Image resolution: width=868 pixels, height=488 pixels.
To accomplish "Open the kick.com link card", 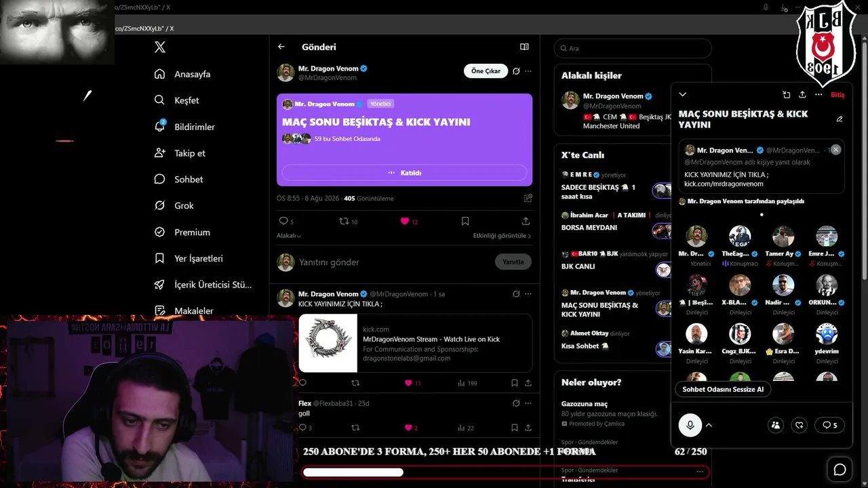I will (415, 343).
